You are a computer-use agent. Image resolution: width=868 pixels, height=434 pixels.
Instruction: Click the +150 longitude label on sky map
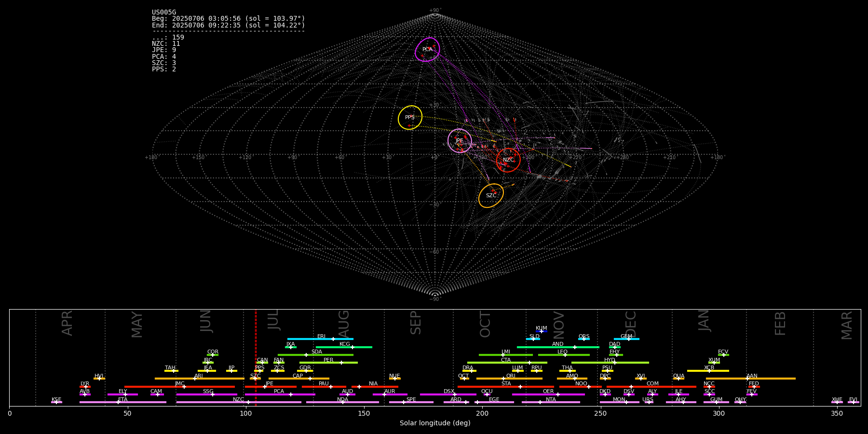(x=198, y=158)
